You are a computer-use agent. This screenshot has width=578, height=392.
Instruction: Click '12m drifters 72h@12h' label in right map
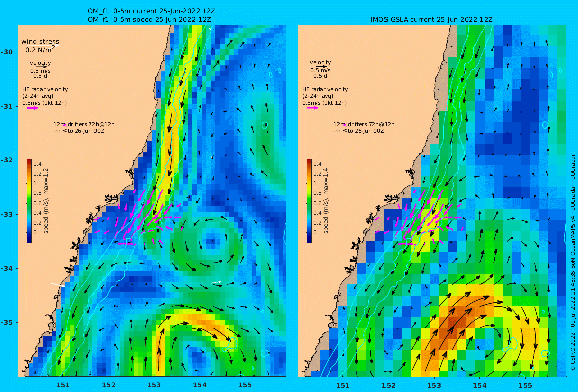click(363, 124)
